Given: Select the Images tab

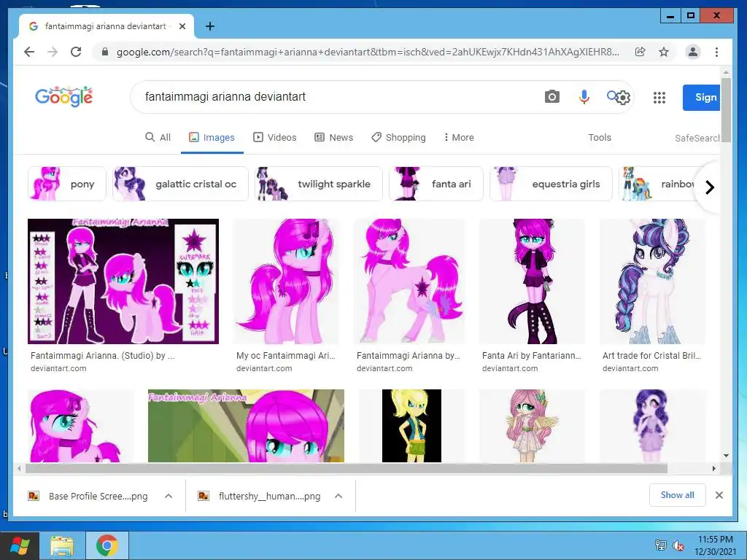Looking at the screenshot, I should (212, 137).
